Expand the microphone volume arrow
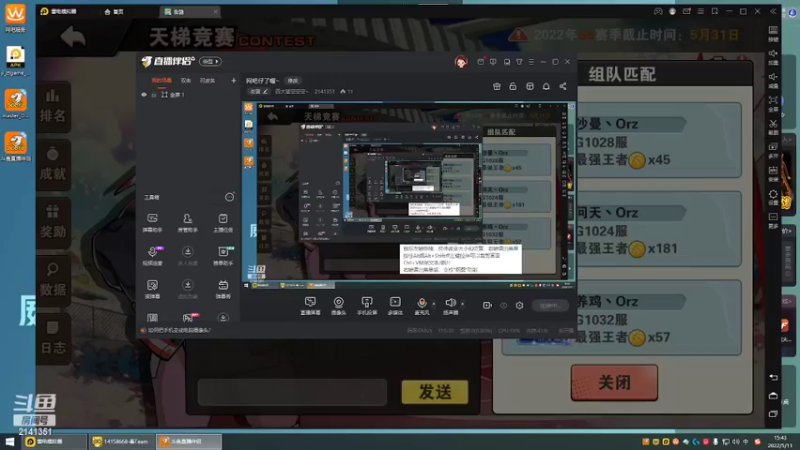Viewport: 800px width, 450px height. point(434,304)
